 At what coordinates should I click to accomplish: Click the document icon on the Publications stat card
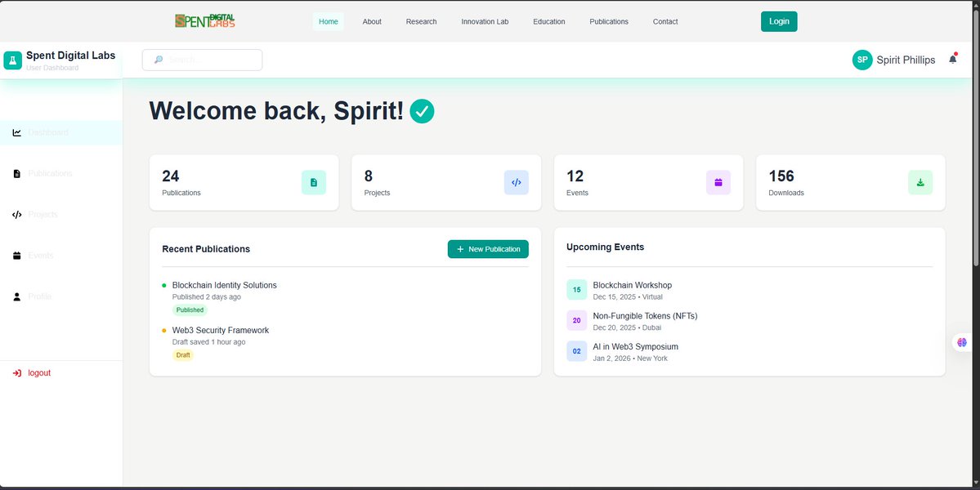pyautogui.click(x=313, y=182)
